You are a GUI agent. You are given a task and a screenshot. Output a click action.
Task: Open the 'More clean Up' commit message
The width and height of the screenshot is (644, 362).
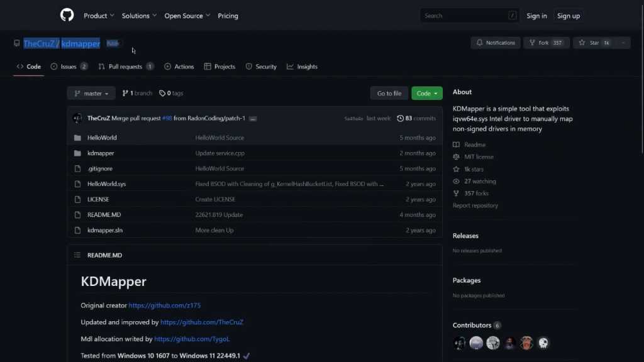point(214,230)
